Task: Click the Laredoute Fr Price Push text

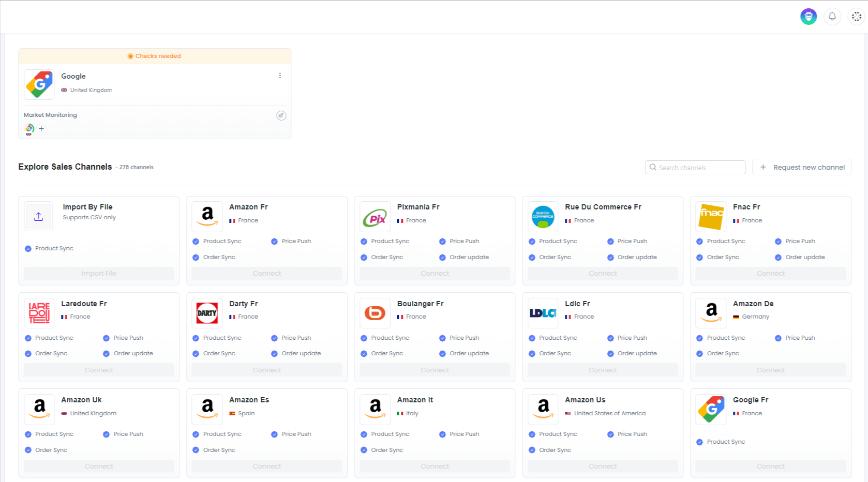Action: tap(128, 338)
